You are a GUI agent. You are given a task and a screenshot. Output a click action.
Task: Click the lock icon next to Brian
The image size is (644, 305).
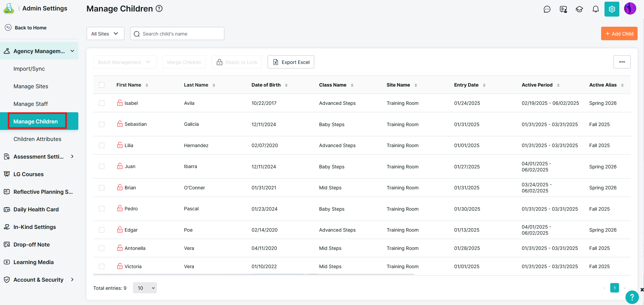click(x=120, y=187)
